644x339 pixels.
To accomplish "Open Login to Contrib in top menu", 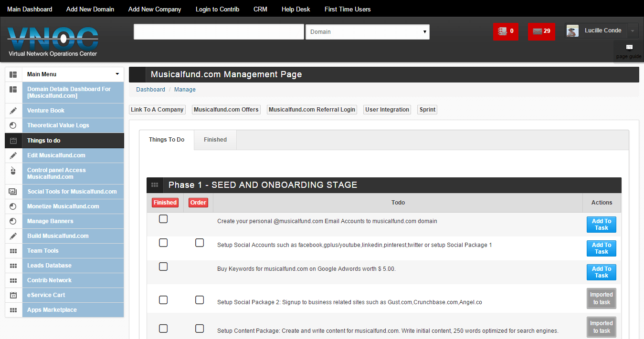I will pos(217,9).
